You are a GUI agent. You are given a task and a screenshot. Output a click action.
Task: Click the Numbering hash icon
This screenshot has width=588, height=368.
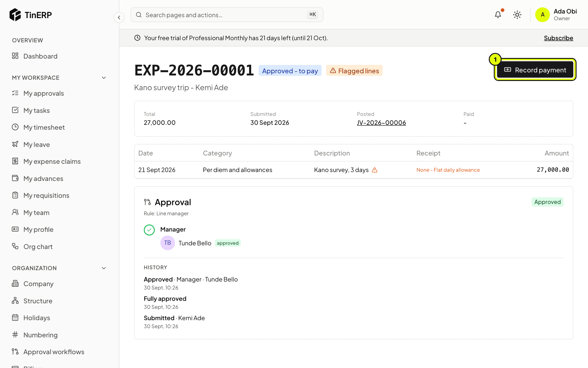15,335
